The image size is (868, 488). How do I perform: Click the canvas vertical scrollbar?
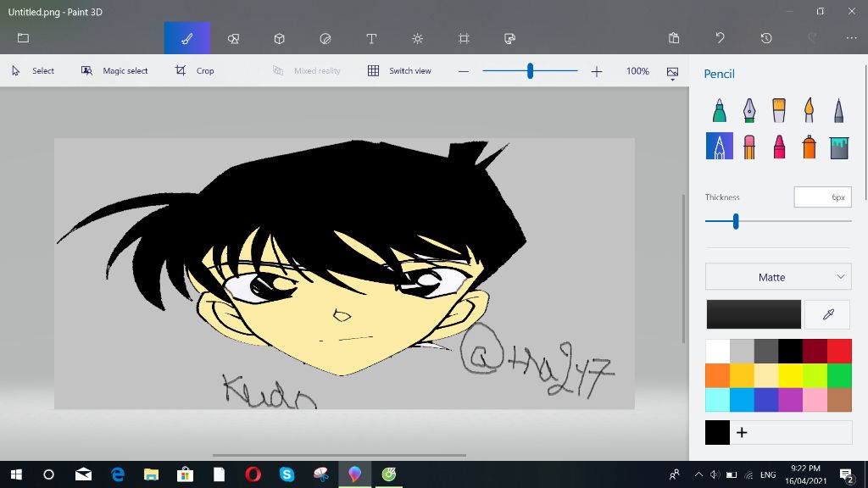coord(684,269)
